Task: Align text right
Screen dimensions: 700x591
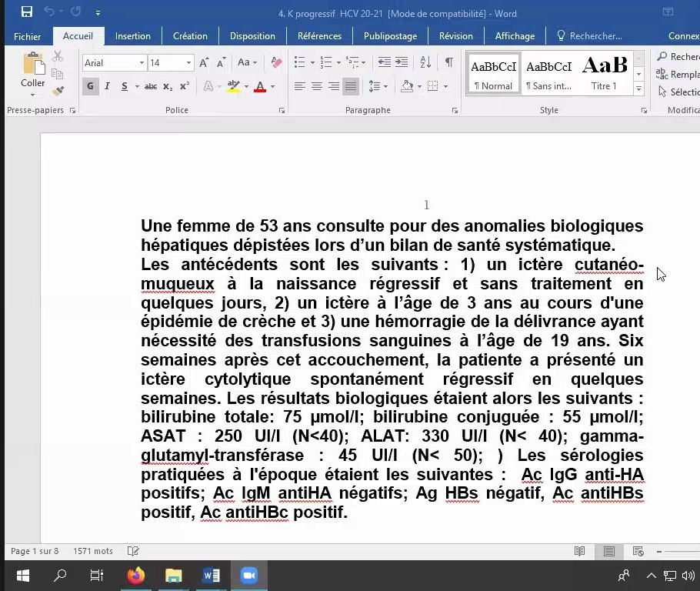Action: [334, 86]
